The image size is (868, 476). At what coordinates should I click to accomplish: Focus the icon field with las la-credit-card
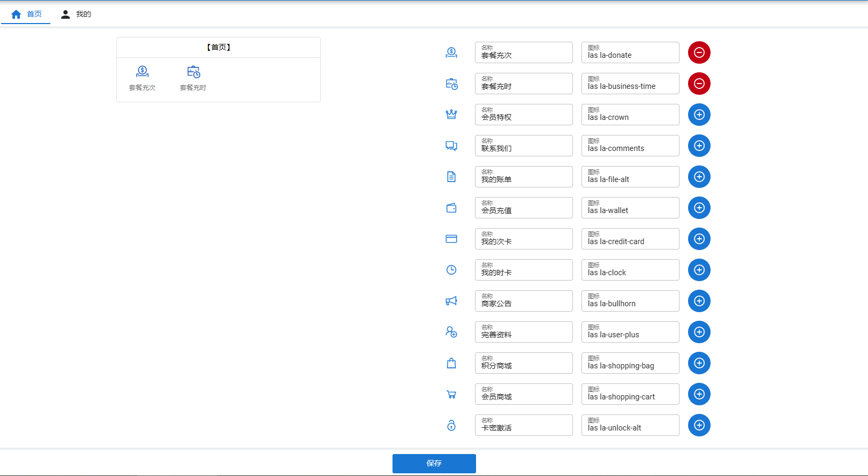[x=630, y=239]
